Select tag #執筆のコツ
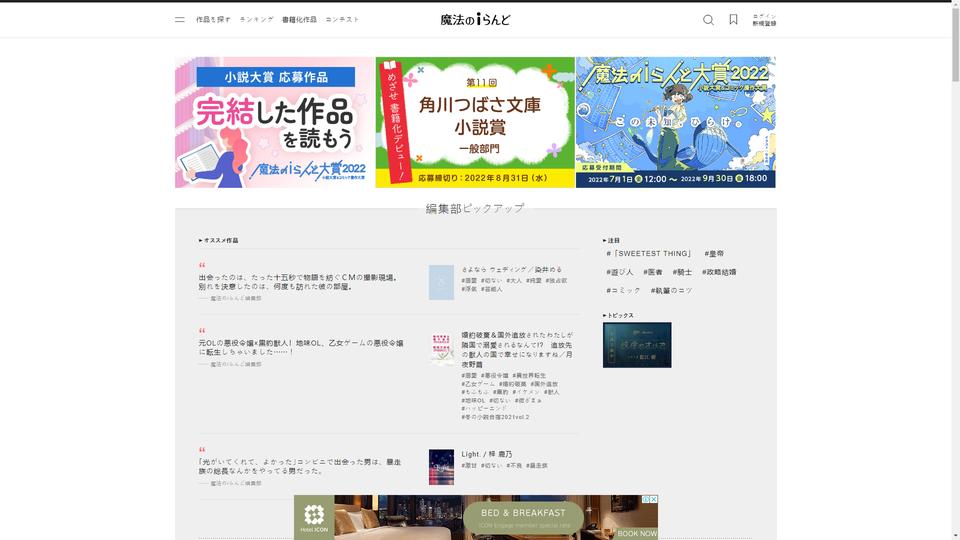Screen dimensions: 960x540 (x=671, y=290)
